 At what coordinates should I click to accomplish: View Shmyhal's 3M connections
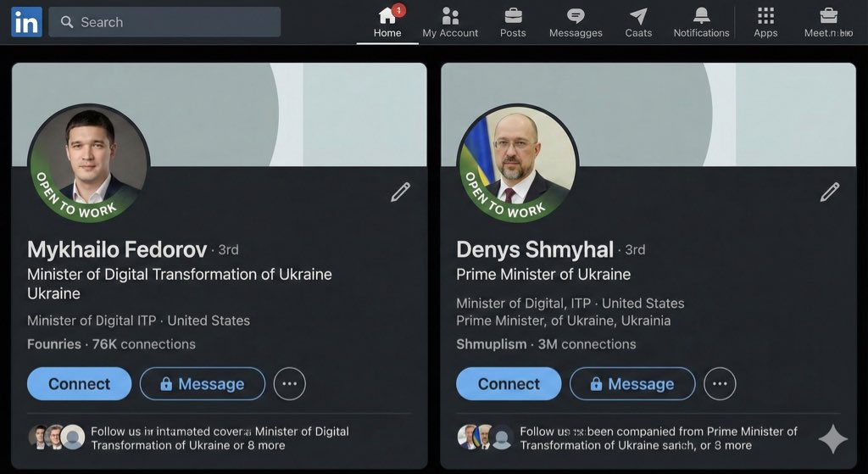(587, 344)
